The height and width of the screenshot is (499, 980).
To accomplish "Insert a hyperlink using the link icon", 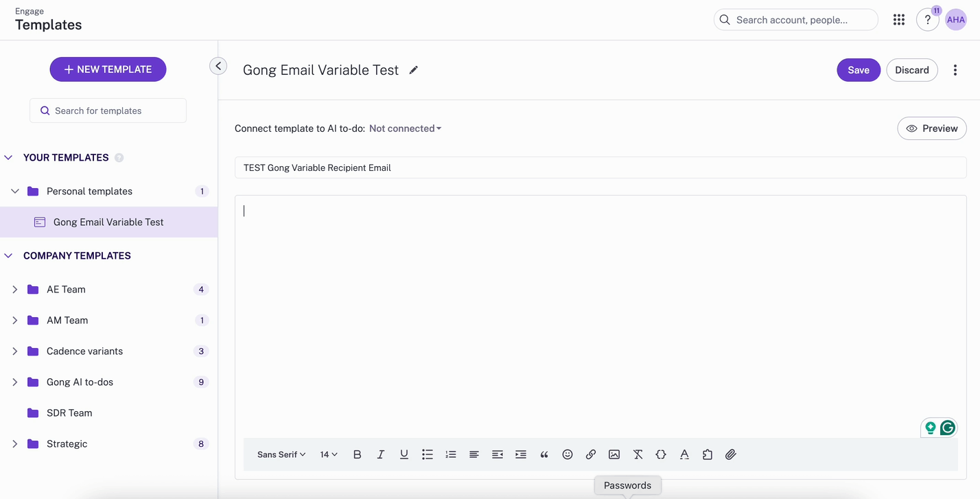I will [x=591, y=454].
